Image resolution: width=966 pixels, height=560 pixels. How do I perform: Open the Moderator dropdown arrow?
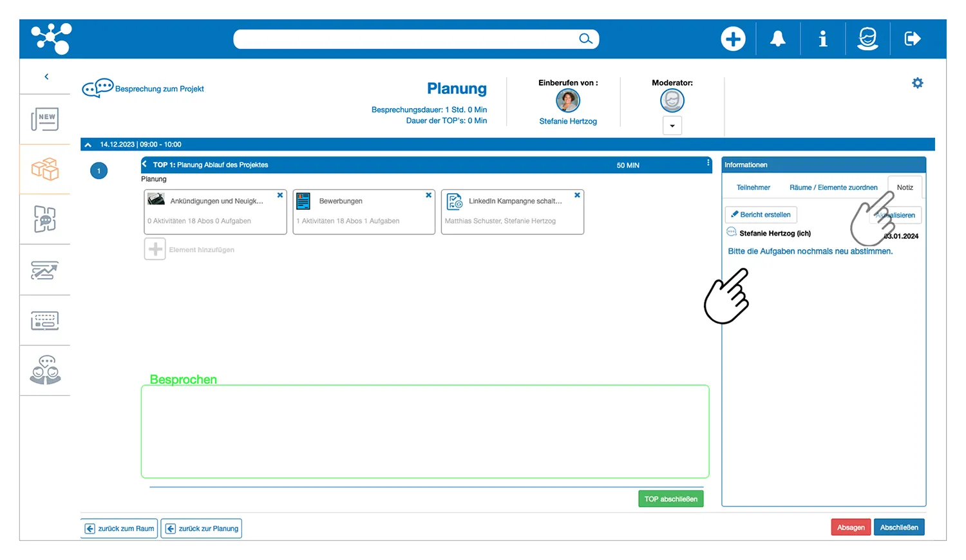click(672, 126)
